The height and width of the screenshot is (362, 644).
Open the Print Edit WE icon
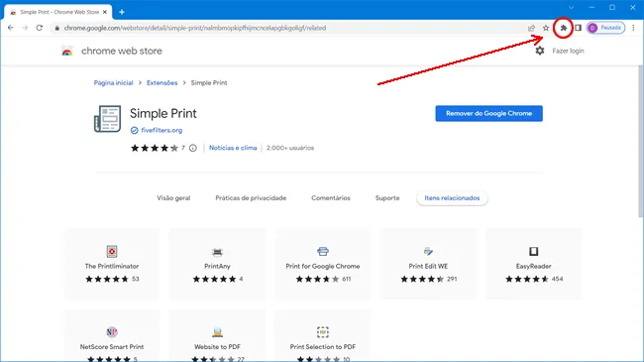pos(428,251)
